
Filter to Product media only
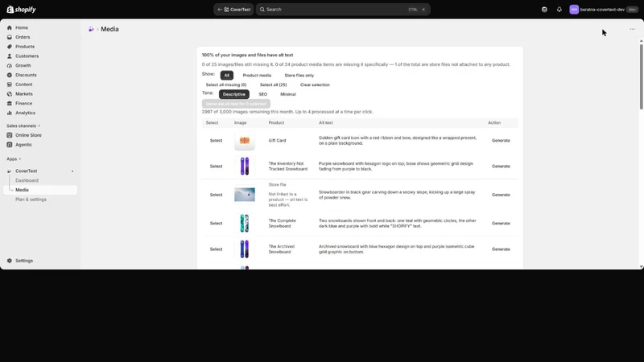[x=257, y=75]
